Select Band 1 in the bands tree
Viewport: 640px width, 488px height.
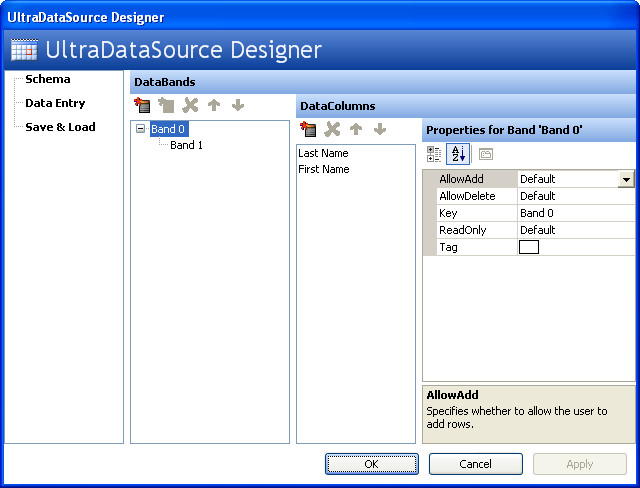tap(186, 145)
